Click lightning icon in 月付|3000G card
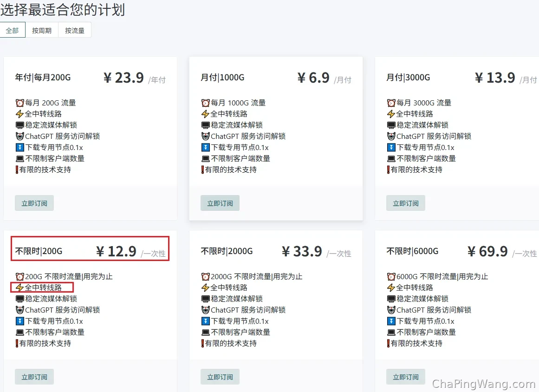539x392 pixels. coord(391,114)
